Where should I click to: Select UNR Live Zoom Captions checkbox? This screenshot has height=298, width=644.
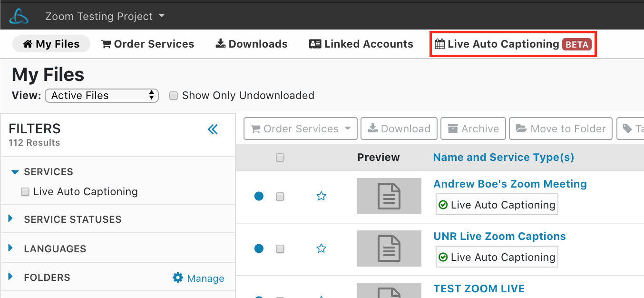280,248
